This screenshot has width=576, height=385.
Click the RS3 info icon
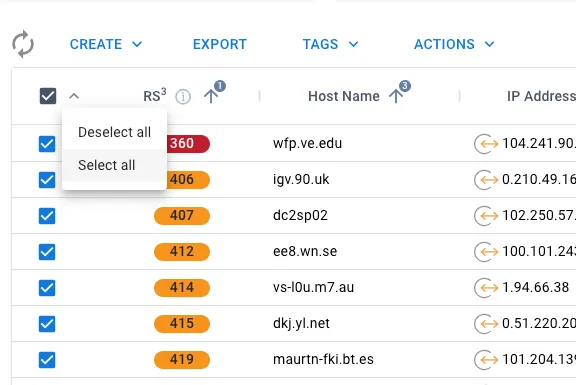[183, 97]
